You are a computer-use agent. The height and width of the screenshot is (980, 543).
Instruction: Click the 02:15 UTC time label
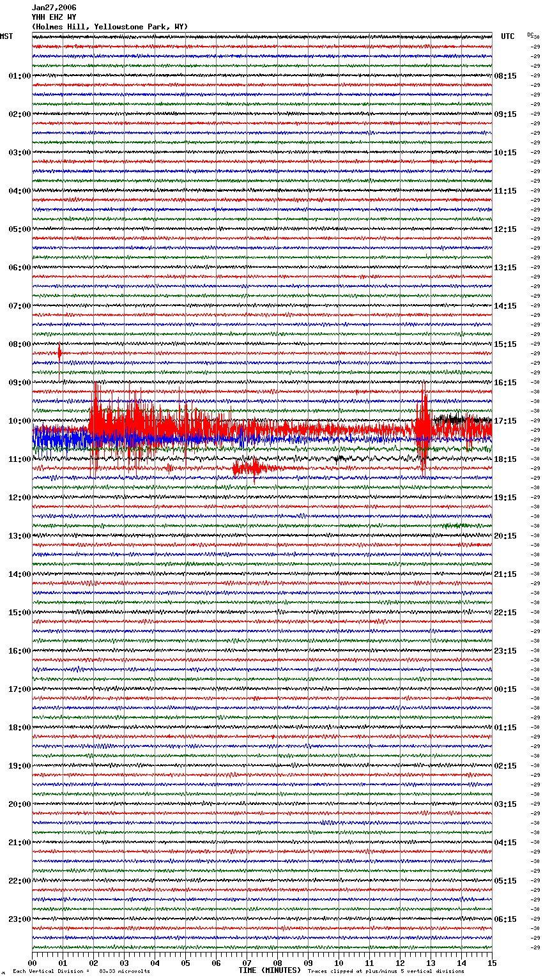505,766
